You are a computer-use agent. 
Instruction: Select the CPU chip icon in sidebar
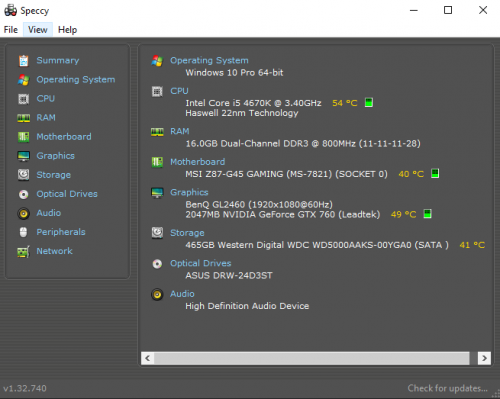click(x=23, y=99)
